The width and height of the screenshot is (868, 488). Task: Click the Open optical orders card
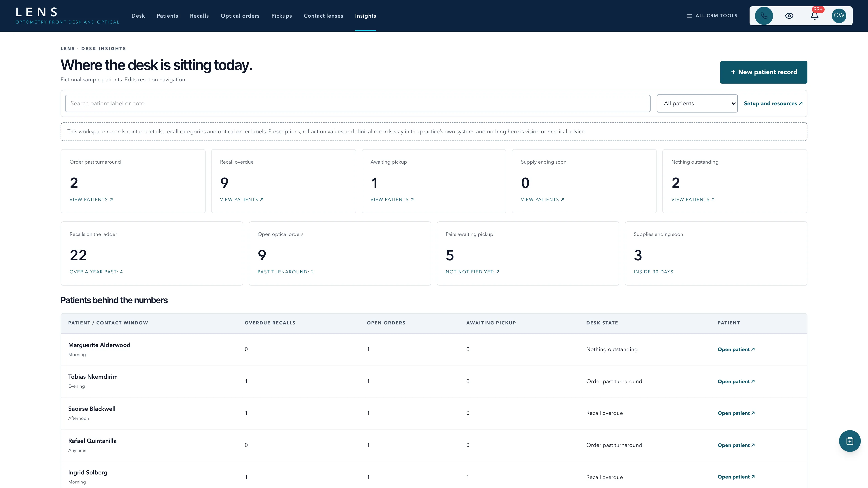tap(340, 253)
